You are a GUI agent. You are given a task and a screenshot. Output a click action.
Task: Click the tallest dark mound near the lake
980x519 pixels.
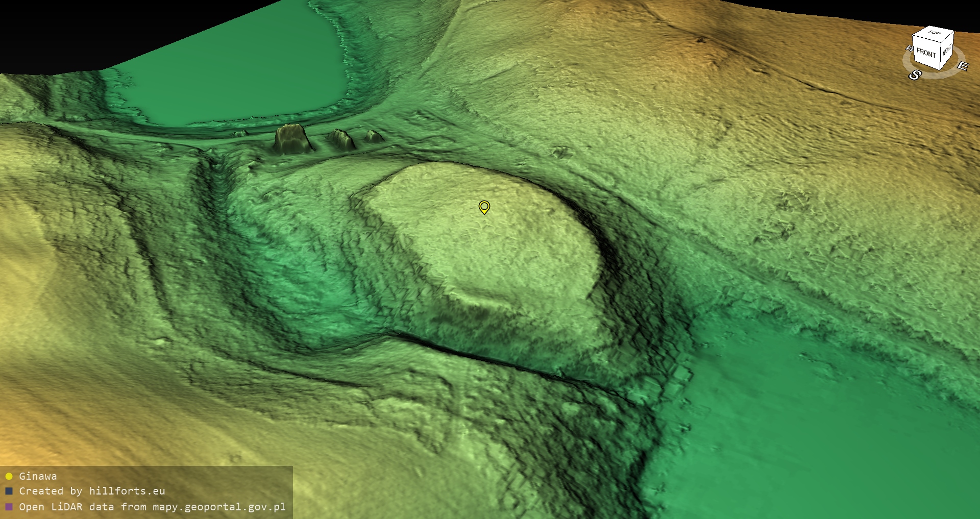[292, 138]
